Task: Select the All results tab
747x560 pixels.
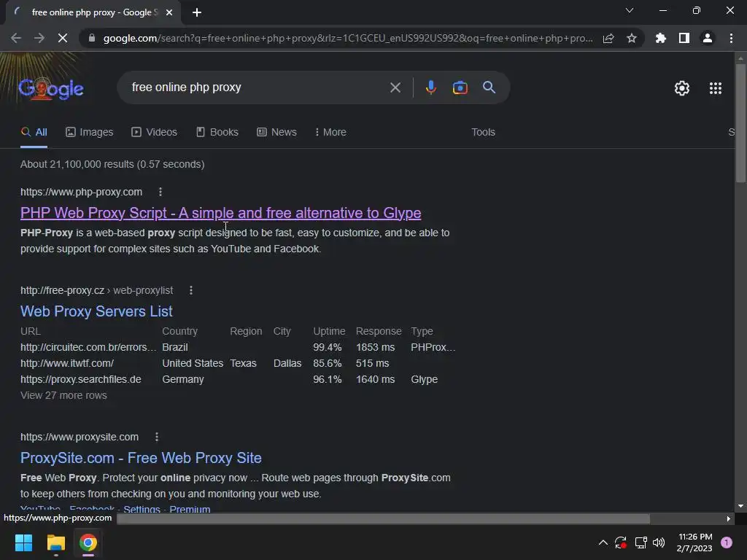Action: [x=34, y=133]
